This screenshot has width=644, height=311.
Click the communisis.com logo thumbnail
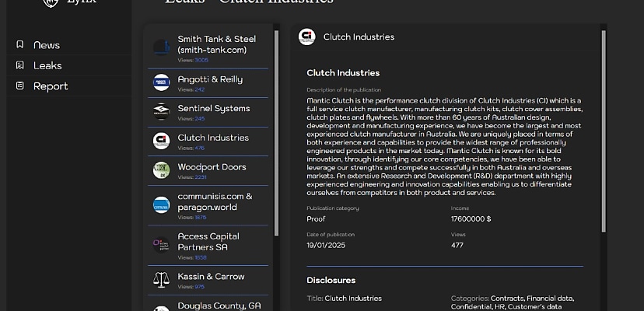[162, 205]
